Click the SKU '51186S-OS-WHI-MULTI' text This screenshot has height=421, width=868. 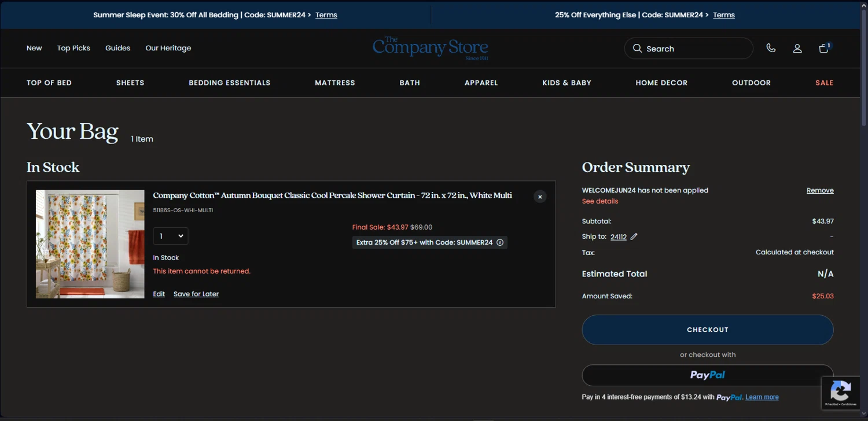coord(183,211)
